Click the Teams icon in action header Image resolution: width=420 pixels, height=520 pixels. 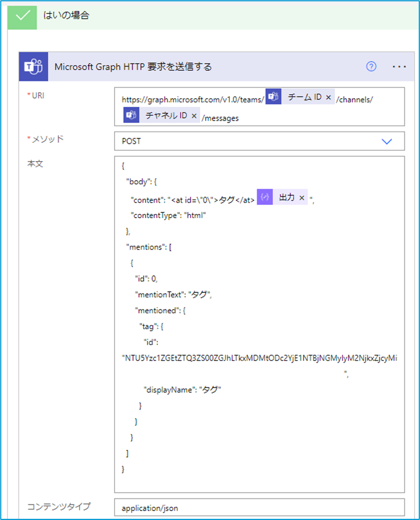(x=33, y=67)
